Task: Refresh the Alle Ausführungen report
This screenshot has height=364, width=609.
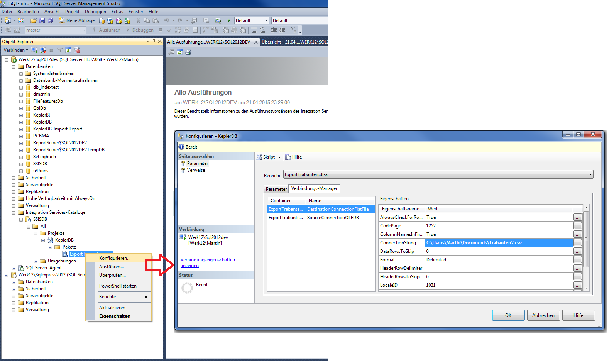Action: [180, 52]
